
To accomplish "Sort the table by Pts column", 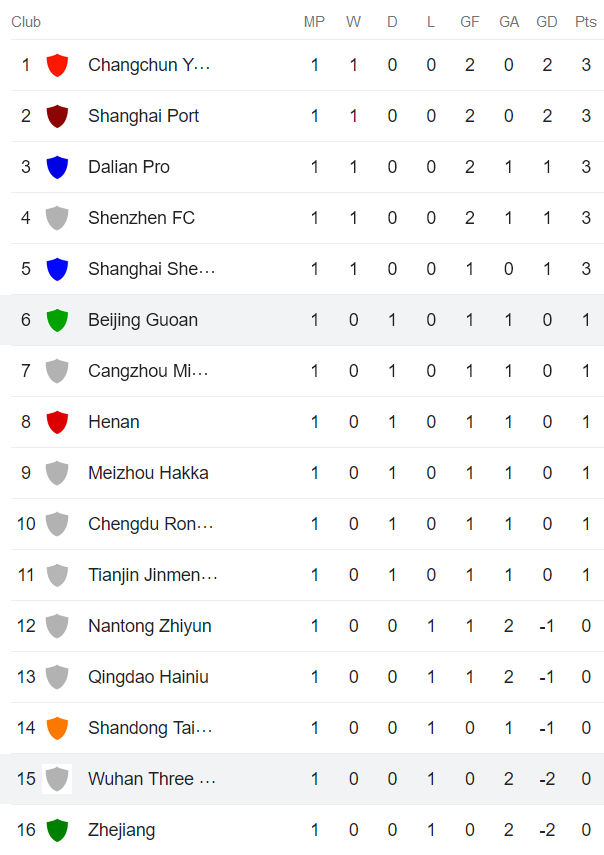I will coord(585,21).
